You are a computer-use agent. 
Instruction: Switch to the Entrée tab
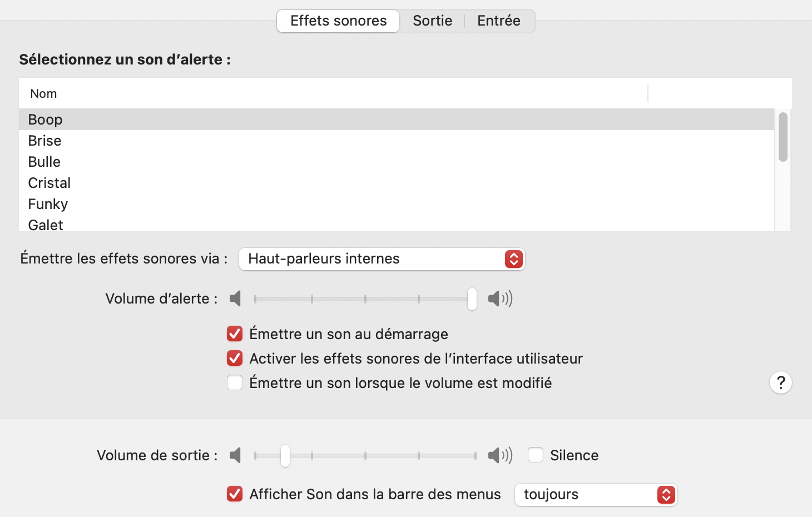click(498, 21)
